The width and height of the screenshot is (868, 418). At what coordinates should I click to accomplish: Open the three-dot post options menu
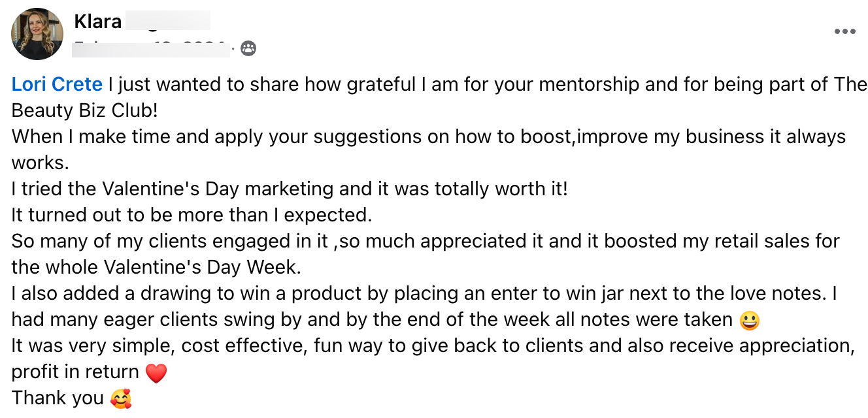coord(844,31)
